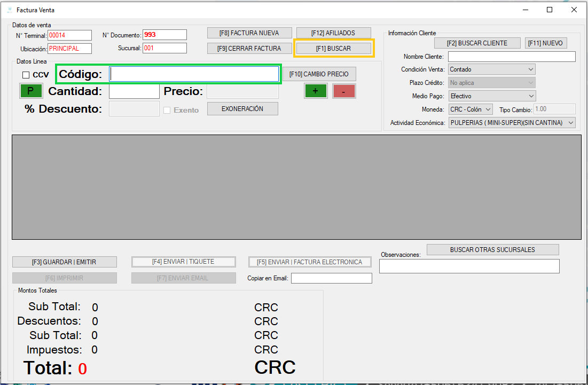Click the N° Terminal field 00014

70,35
